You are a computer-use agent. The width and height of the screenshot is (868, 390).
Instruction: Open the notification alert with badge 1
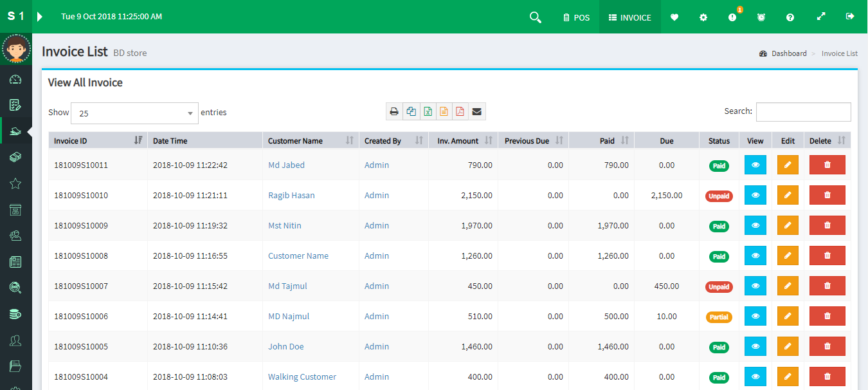(x=732, y=17)
